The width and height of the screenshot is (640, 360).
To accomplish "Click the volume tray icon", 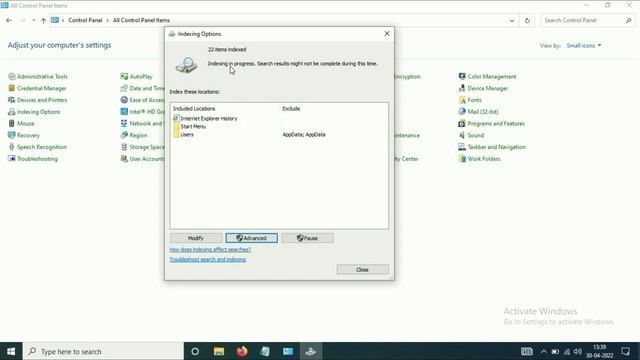I will point(578,351).
